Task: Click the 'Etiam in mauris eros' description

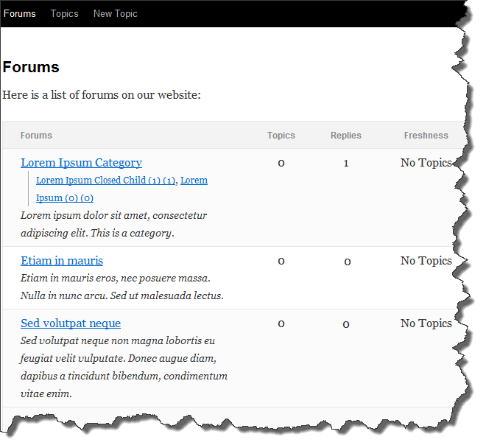Action: click(x=121, y=287)
